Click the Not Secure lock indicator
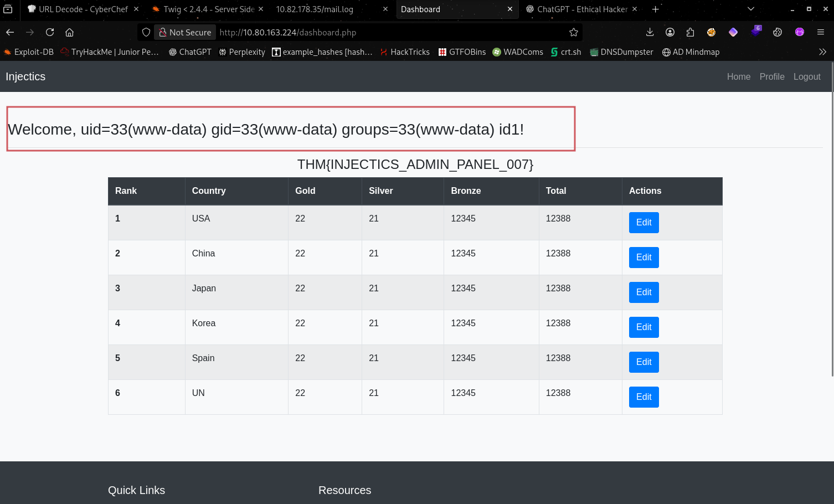The width and height of the screenshot is (834, 504). pyautogui.click(x=185, y=32)
